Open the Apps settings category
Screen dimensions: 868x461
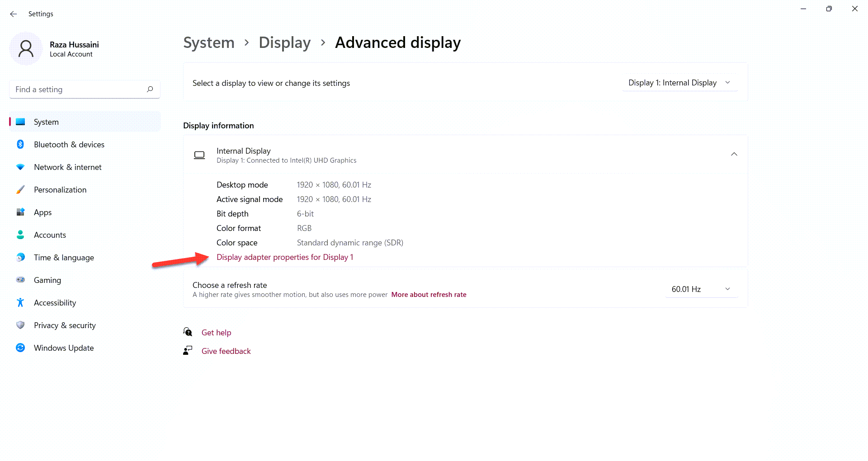click(43, 212)
